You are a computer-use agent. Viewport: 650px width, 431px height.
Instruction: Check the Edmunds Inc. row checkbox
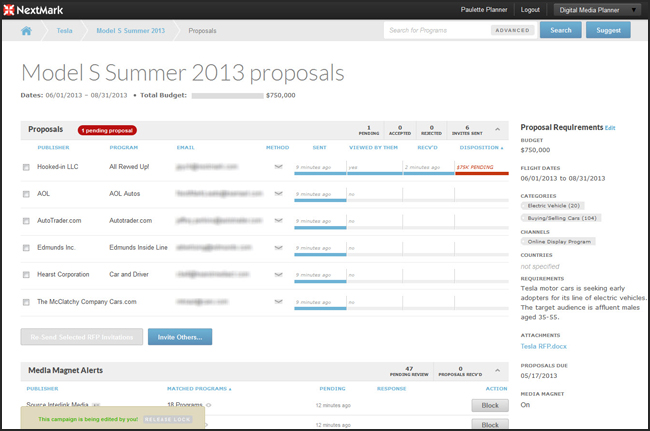coord(26,248)
